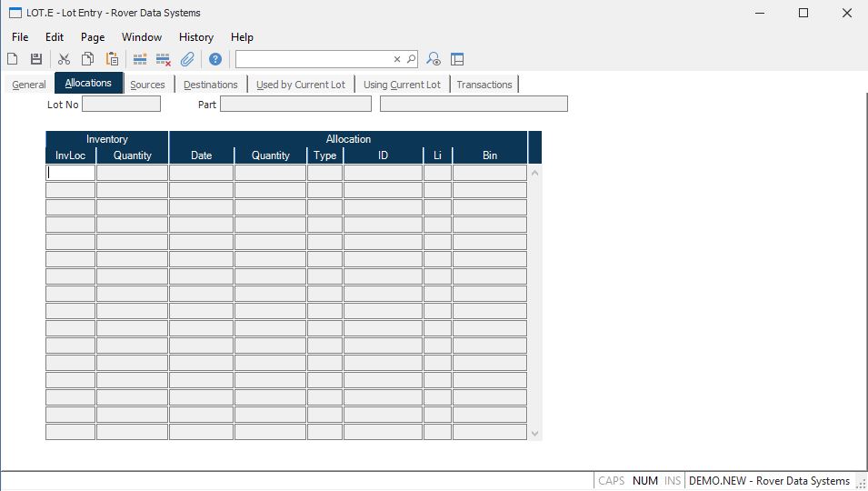The width and height of the screenshot is (868, 491).
Task: Click the first InvLoc cell in grid
Action: [71, 173]
